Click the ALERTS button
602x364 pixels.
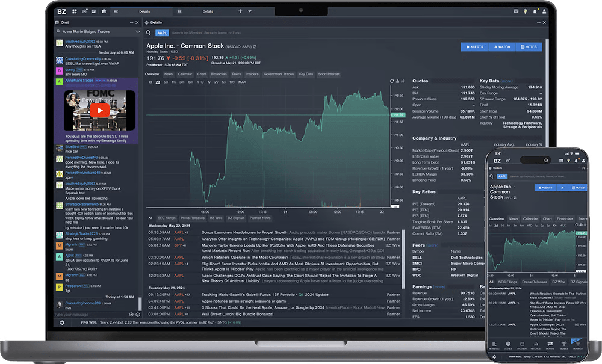474,47
